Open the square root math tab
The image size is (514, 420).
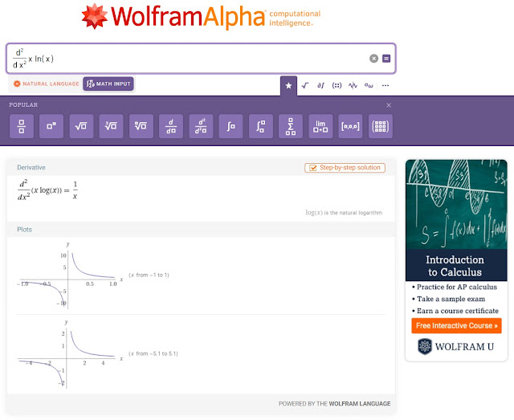pyautogui.click(x=305, y=86)
